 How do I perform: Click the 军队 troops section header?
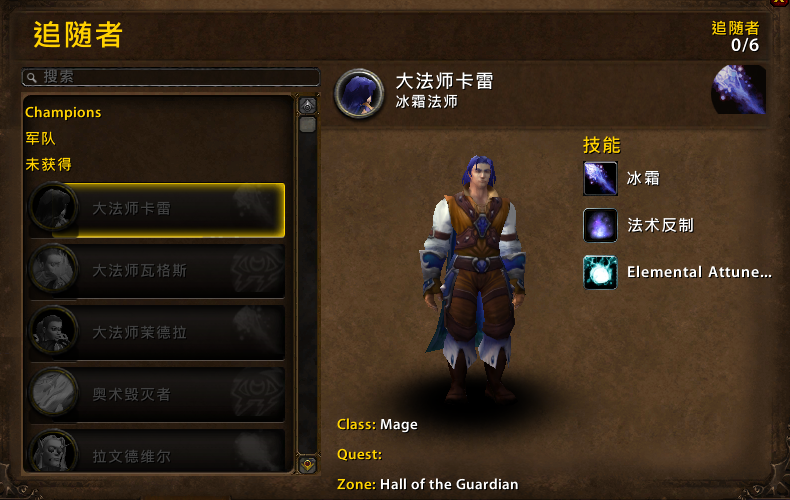[x=40, y=138]
